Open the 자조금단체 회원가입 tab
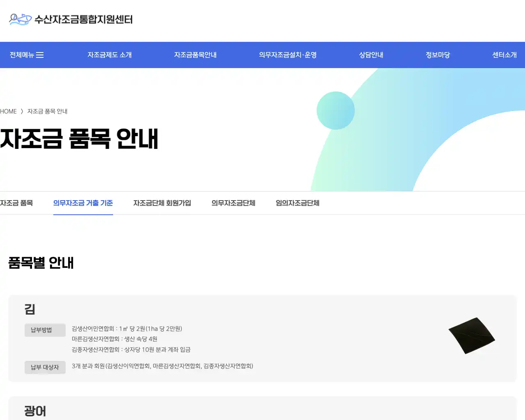The width and height of the screenshot is (525, 420). pos(162,203)
